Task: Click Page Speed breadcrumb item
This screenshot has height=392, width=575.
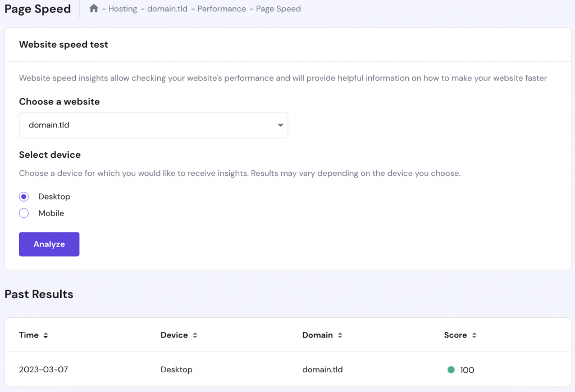Action: (x=278, y=9)
